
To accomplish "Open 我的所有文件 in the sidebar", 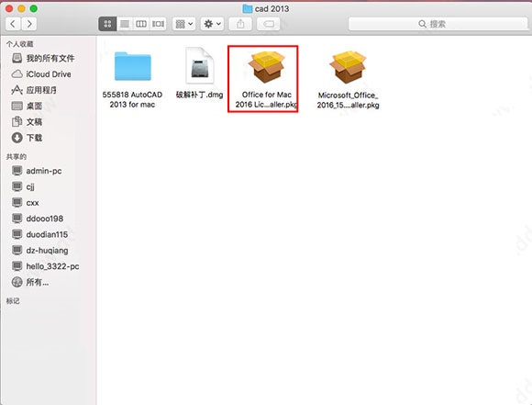I will pos(43,58).
